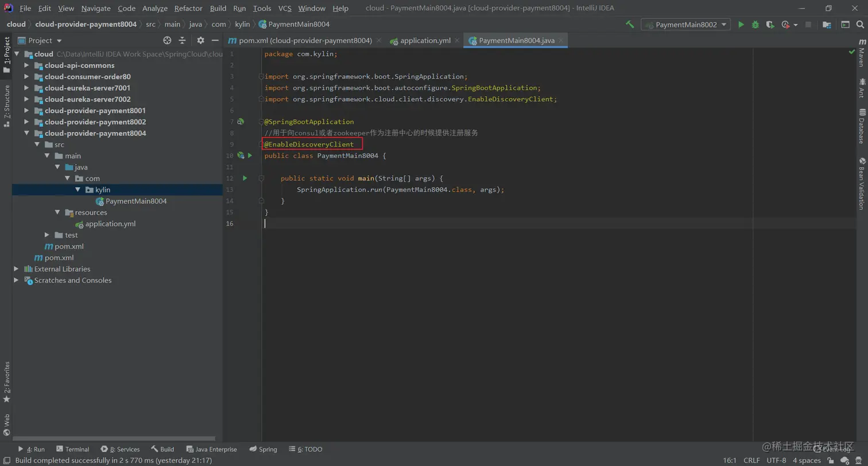Click the Search Everywhere magnifier icon
Image resolution: width=868 pixels, height=466 pixels.
861,25
